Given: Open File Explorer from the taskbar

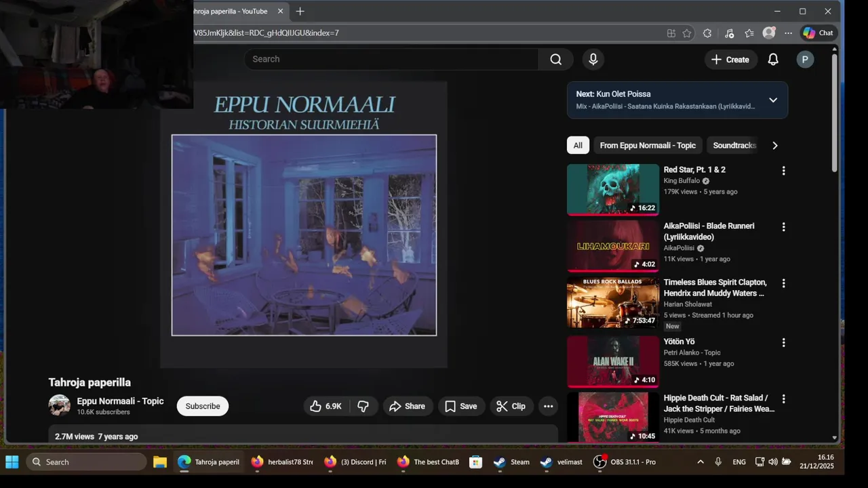Looking at the screenshot, I should pos(160,462).
